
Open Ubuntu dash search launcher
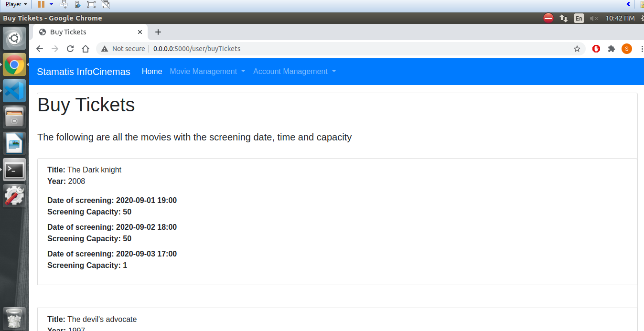14,38
